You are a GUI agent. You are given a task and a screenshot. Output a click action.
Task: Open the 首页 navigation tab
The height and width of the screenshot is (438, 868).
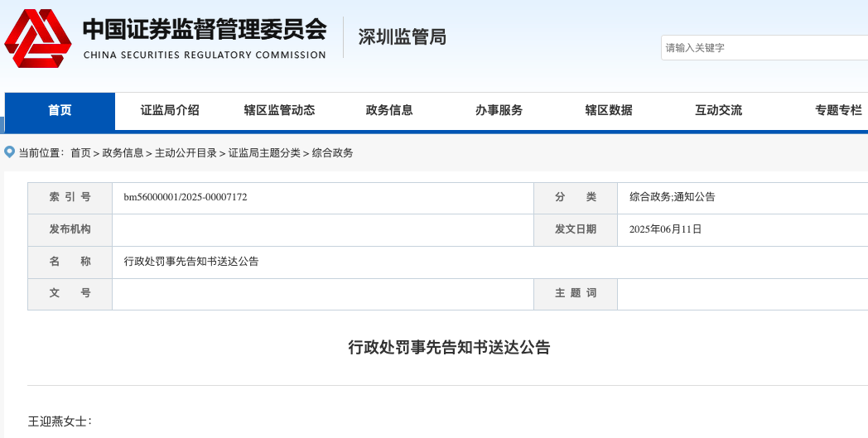coord(60,111)
